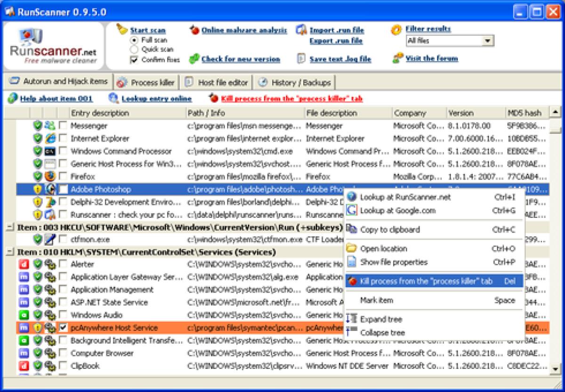Click the green 'a' icon in Windows Audio row
565x392 pixels.
(24, 315)
